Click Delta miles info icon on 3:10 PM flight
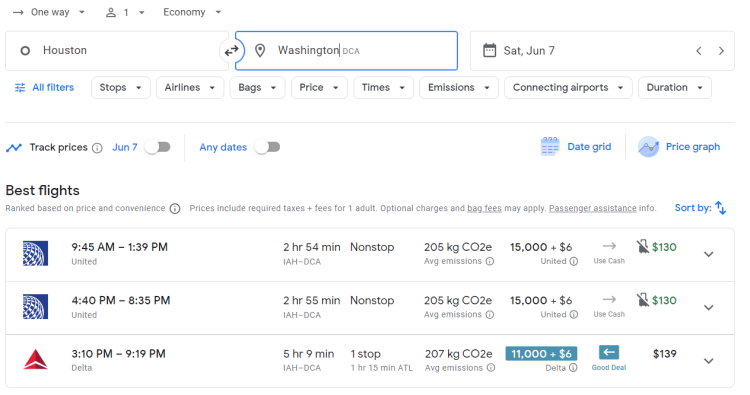The width and height of the screenshot is (750, 395). point(573,368)
